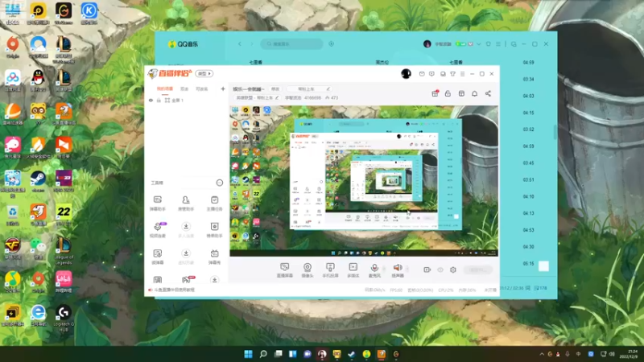The width and height of the screenshot is (644, 362).
Task: Open the 英雄联盟 category selector
Action: pos(257,97)
